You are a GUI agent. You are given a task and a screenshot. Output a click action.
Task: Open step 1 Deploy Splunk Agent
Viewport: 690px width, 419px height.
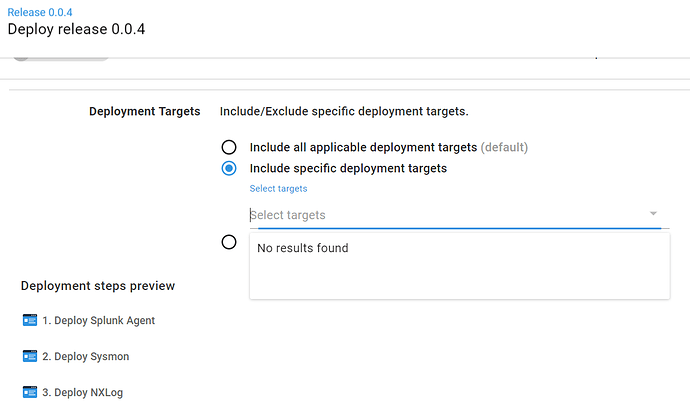(99, 320)
